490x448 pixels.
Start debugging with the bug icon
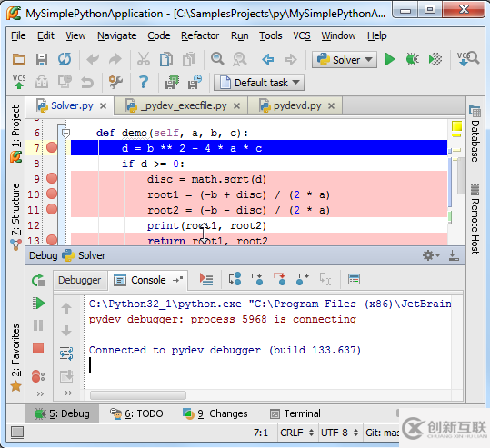click(412, 59)
